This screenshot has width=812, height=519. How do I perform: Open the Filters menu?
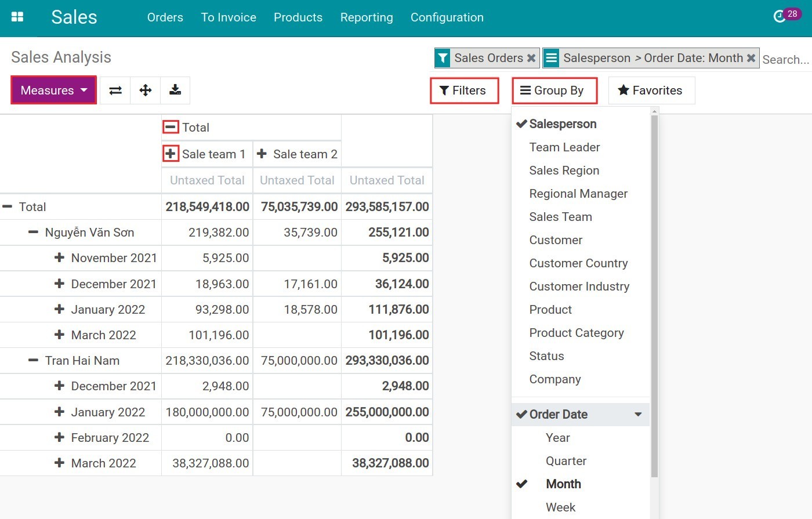click(x=464, y=90)
